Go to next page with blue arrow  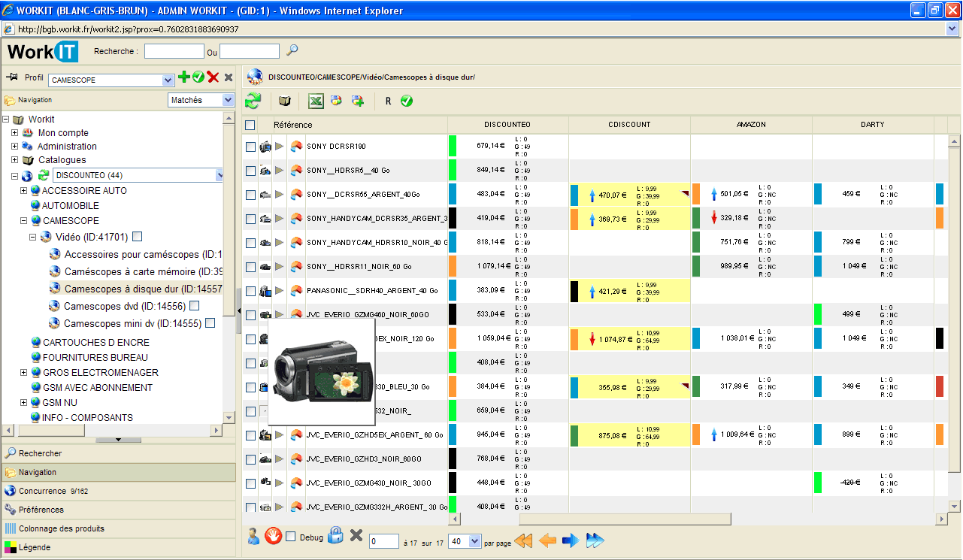point(571,540)
